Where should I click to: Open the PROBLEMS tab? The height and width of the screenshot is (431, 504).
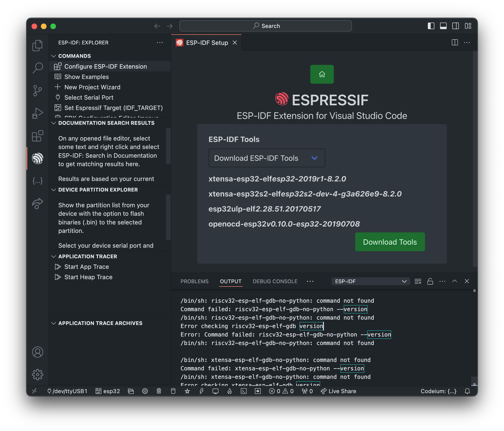pyautogui.click(x=194, y=281)
